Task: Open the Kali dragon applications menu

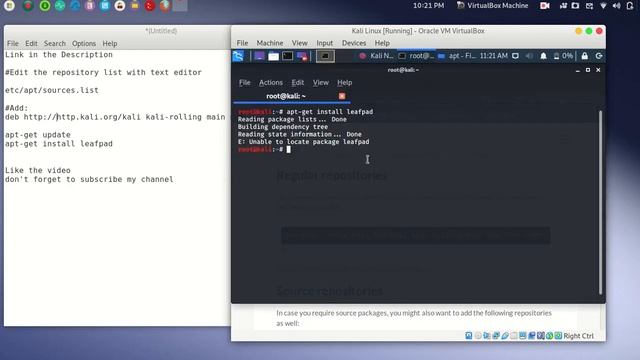Action: pos(238,56)
